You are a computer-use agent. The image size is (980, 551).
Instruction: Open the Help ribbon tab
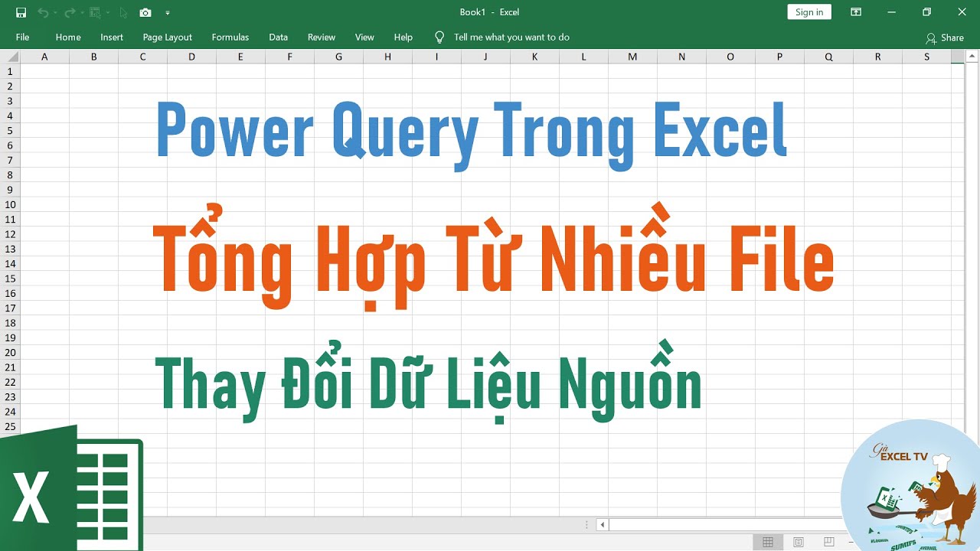[403, 37]
